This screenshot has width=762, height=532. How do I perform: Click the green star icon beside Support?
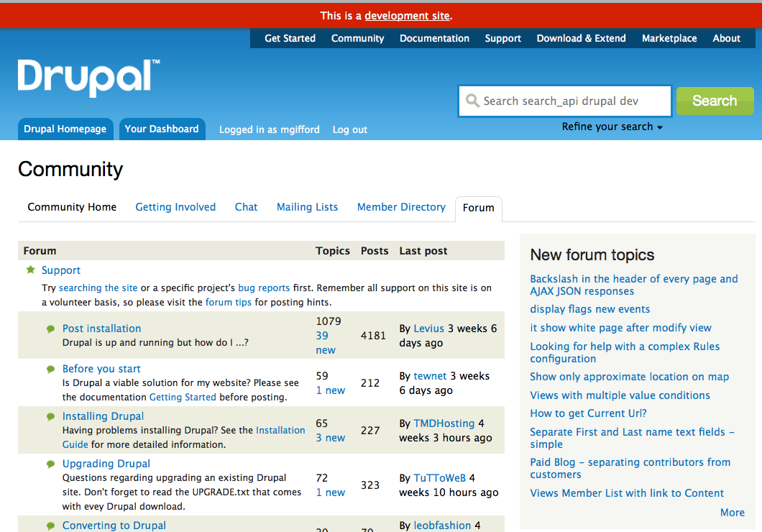(x=31, y=270)
